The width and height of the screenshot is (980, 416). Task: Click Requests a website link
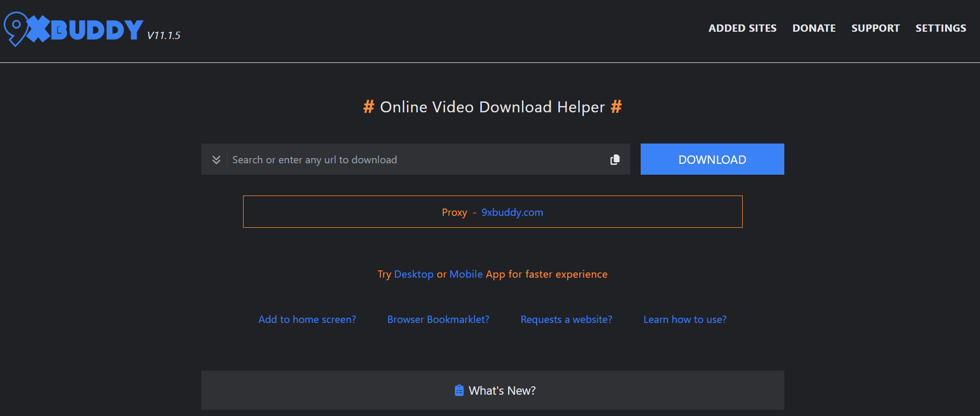click(566, 319)
